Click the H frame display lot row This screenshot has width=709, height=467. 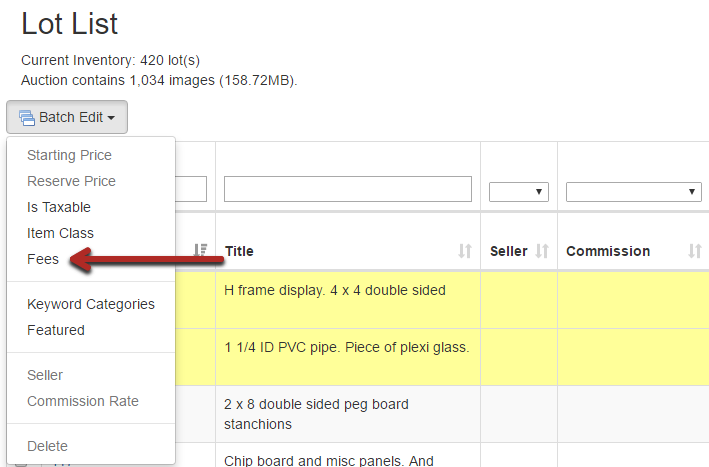tap(335, 290)
